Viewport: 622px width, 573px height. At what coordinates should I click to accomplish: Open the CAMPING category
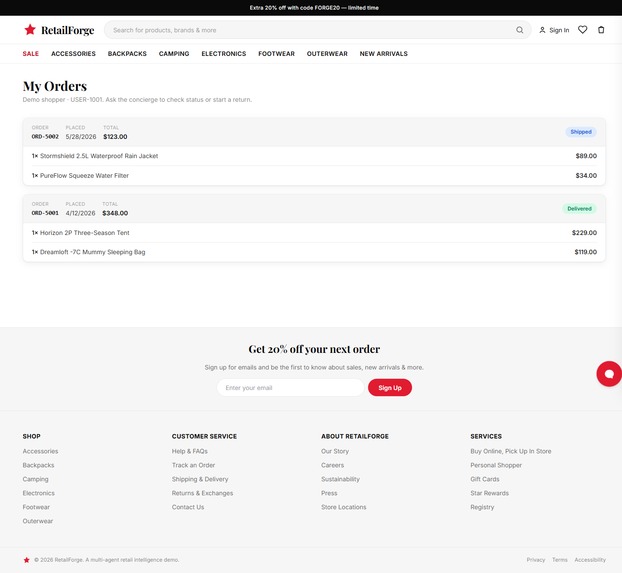(174, 54)
